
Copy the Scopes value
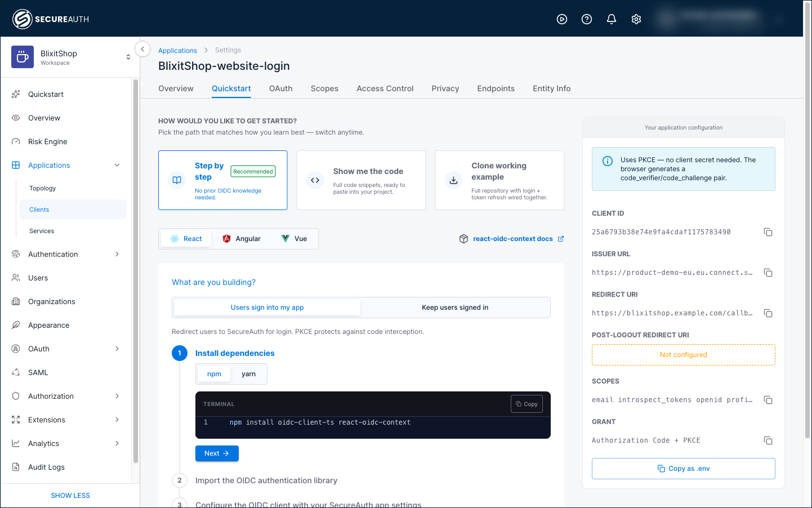pos(768,400)
